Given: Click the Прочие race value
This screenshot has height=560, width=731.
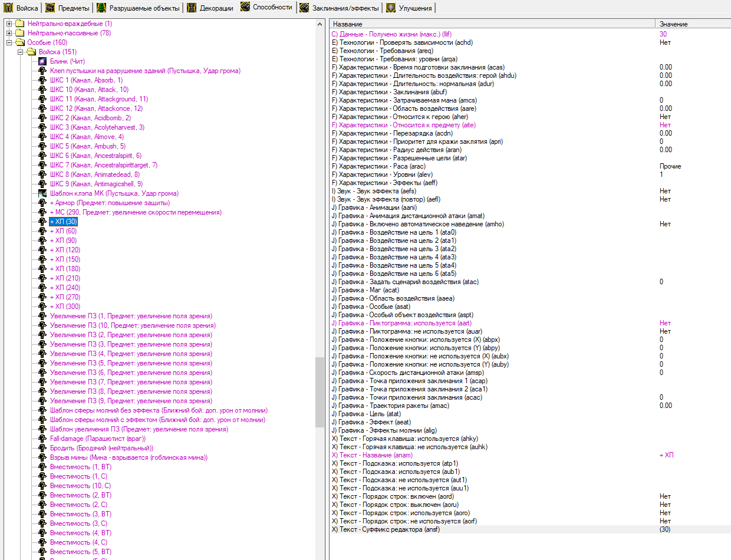Looking at the screenshot, I should [x=670, y=166].
